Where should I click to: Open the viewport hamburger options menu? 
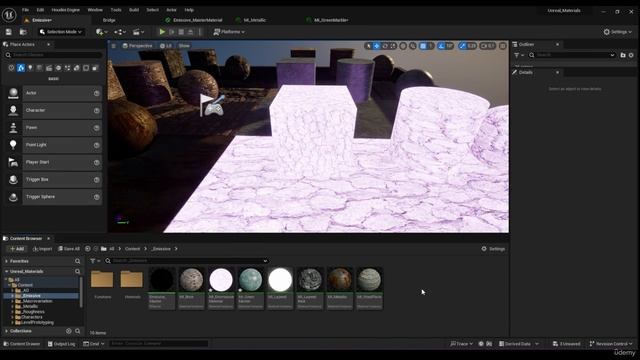coord(114,46)
